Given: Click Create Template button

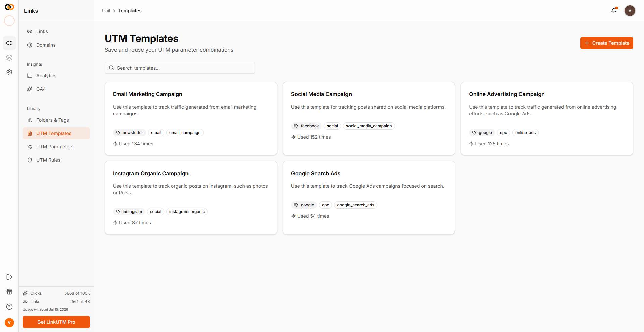Looking at the screenshot, I should point(606,43).
